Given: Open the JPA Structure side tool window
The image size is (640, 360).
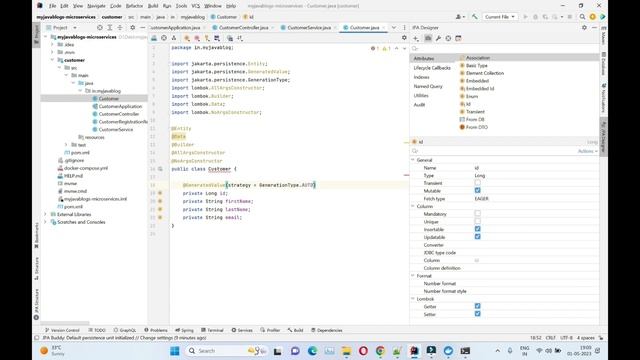Looking at the screenshot, I should pyautogui.click(x=36, y=304).
